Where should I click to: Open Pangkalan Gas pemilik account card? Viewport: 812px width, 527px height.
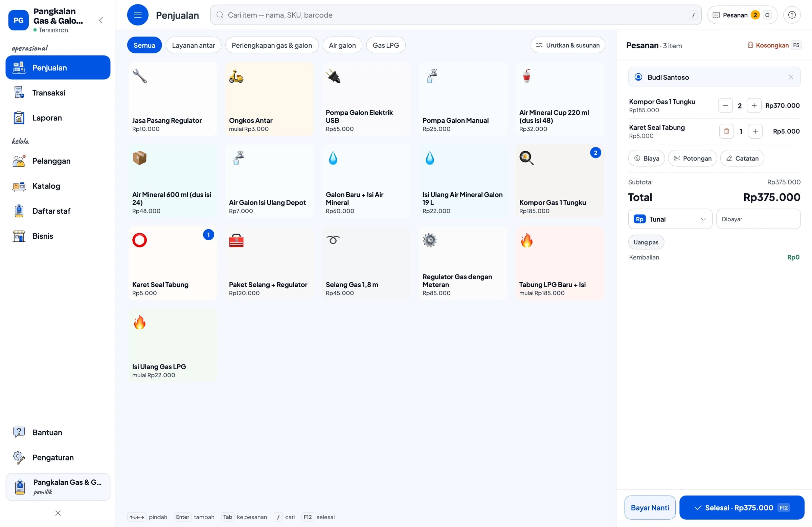coord(58,486)
